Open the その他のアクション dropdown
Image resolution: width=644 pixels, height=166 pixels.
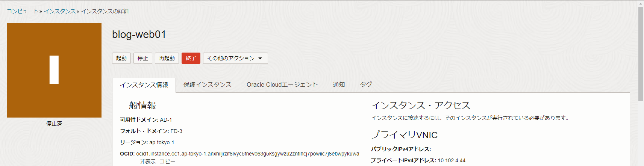(235, 58)
